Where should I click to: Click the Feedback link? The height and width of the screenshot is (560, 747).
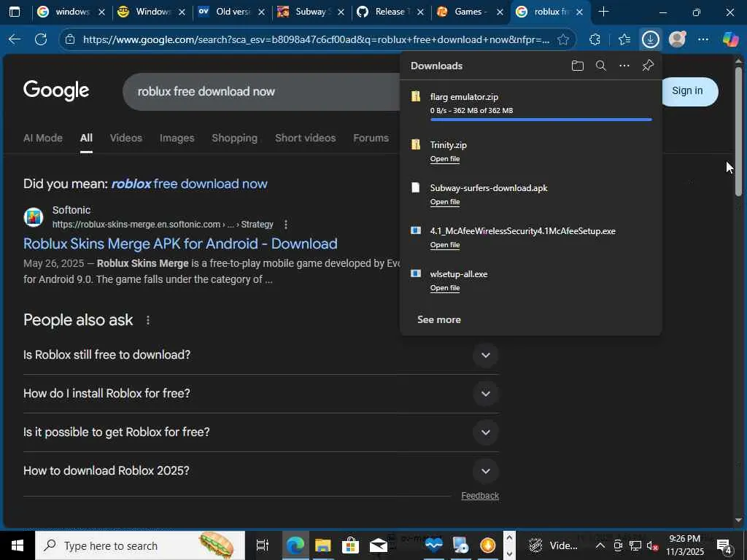pyautogui.click(x=480, y=496)
